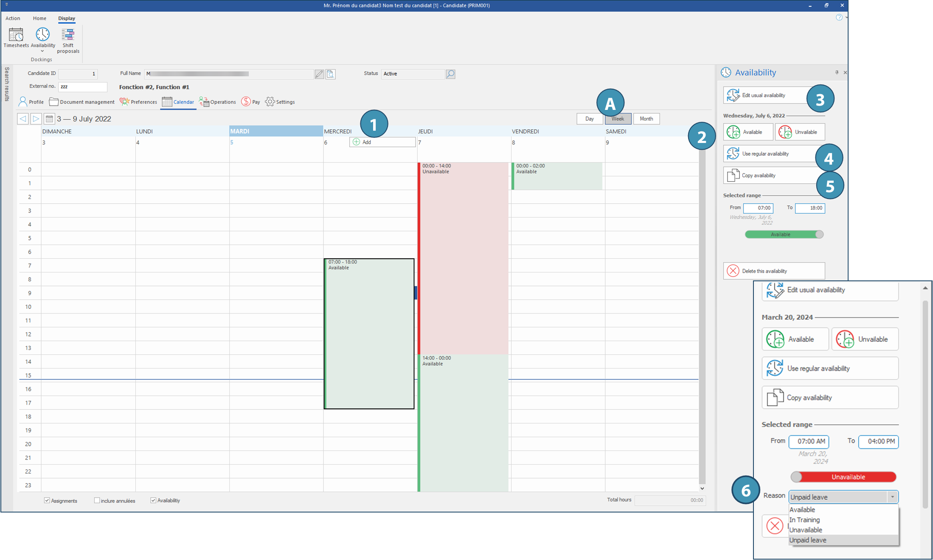Open the date picker calendar icon
933x560 pixels.
click(49, 119)
